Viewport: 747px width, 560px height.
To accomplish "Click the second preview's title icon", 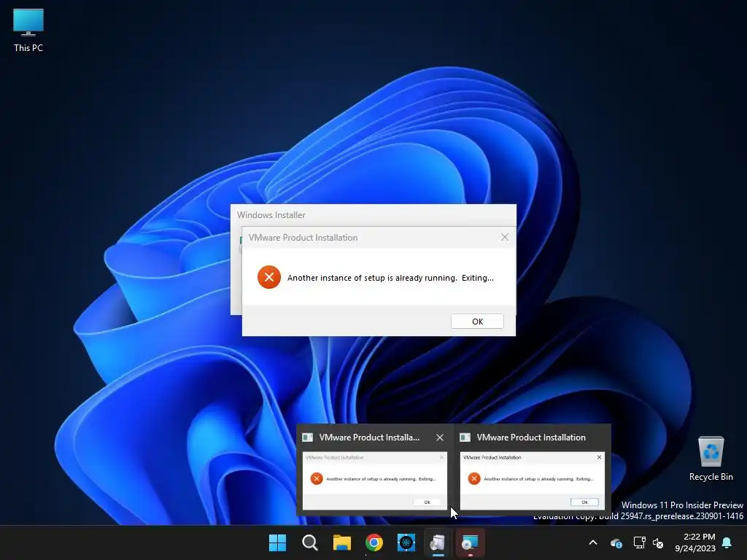I will click(x=465, y=437).
